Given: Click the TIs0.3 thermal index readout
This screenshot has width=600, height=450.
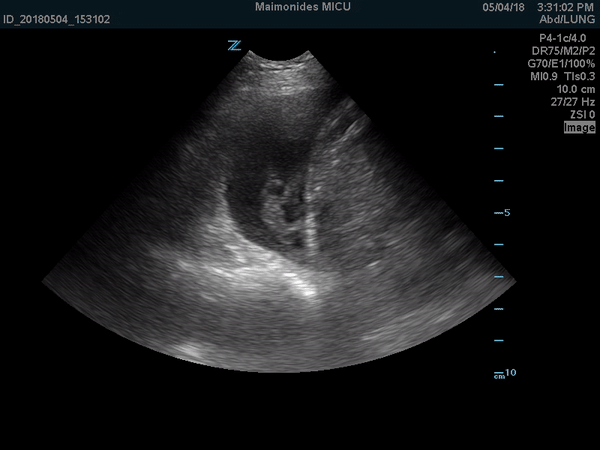Looking at the screenshot, I should [580, 75].
